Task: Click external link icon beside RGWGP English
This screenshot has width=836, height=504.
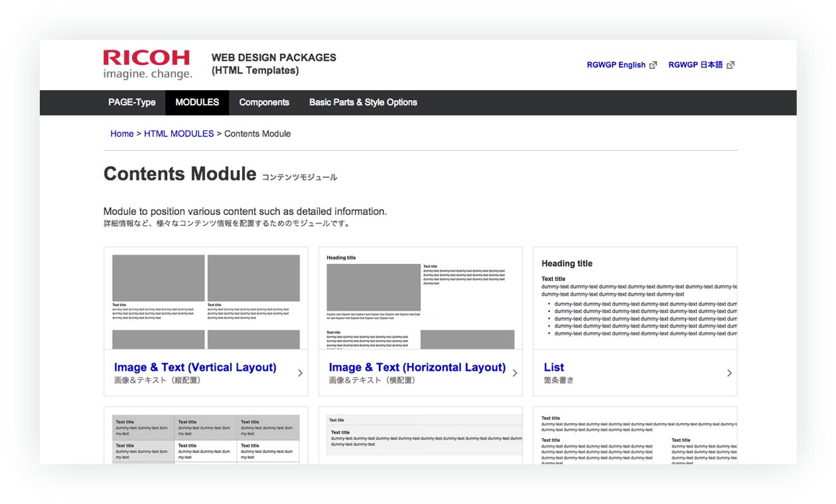Action: point(653,65)
